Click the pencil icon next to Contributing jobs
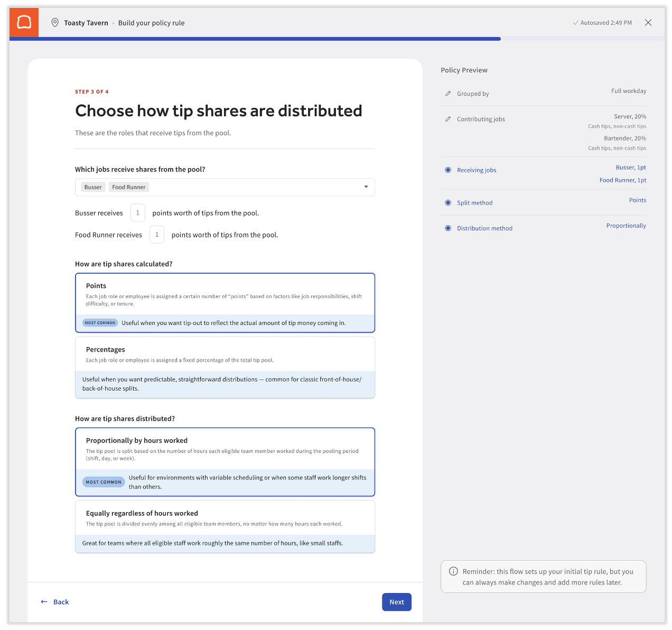The image size is (672, 630). point(448,119)
